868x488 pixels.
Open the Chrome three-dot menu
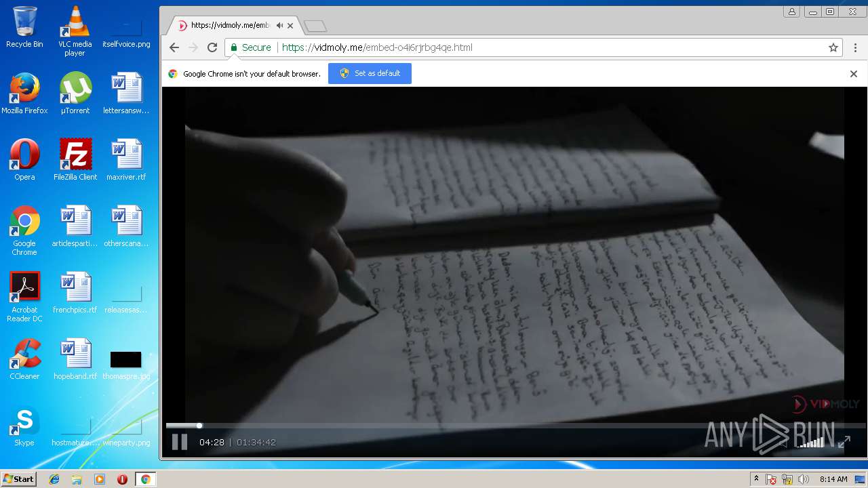click(x=856, y=47)
